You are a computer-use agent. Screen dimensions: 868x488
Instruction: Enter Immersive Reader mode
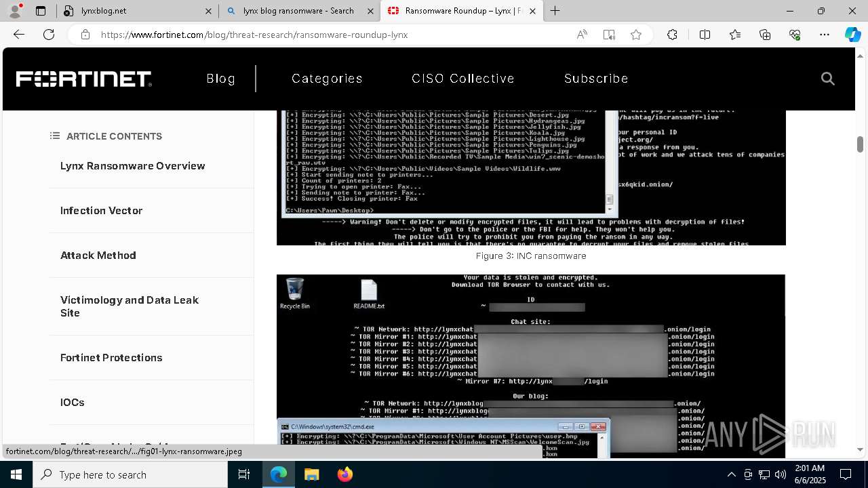(609, 35)
